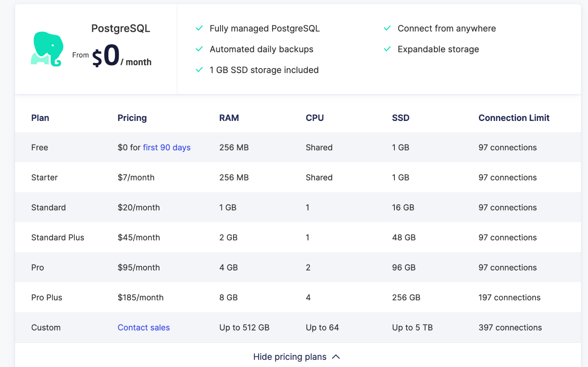
Task: Click the Up to 512 GB RAM cell
Action: [244, 328]
